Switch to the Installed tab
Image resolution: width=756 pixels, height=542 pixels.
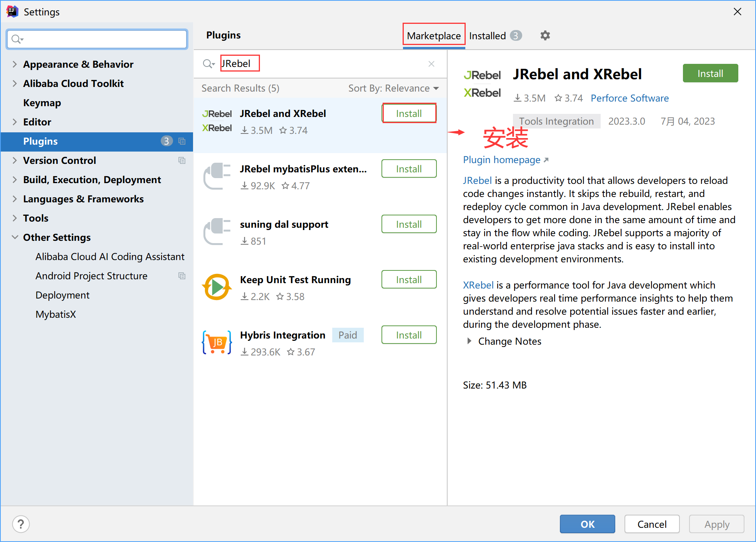(x=495, y=36)
